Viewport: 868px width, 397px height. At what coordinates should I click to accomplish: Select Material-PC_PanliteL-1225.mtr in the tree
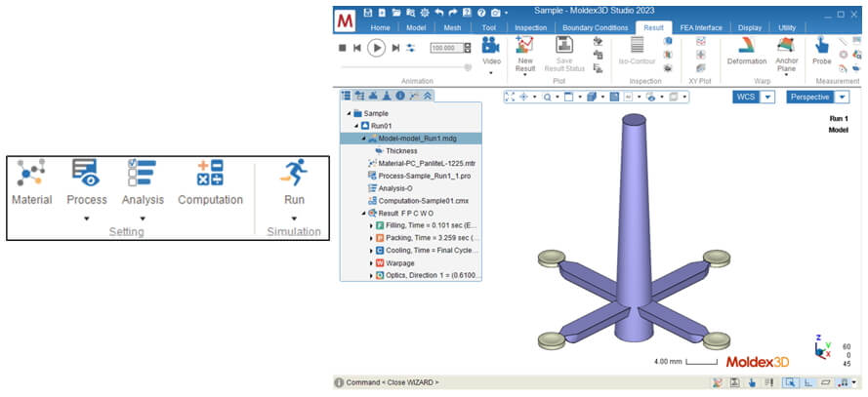coord(427,164)
